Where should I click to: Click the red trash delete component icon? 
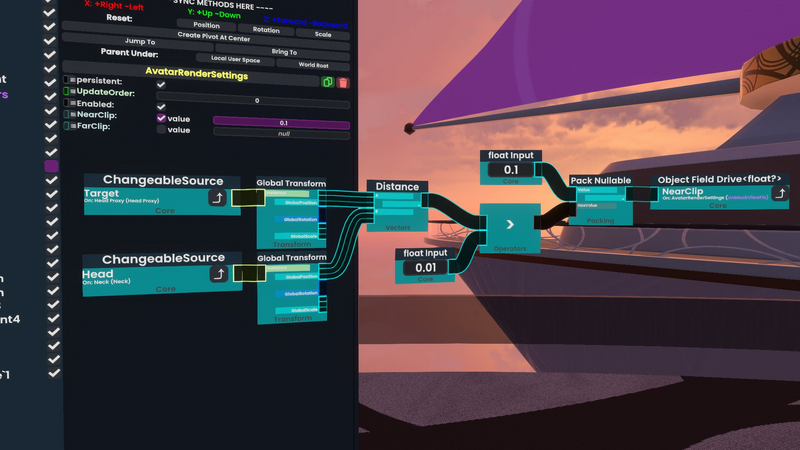(x=343, y=83)
